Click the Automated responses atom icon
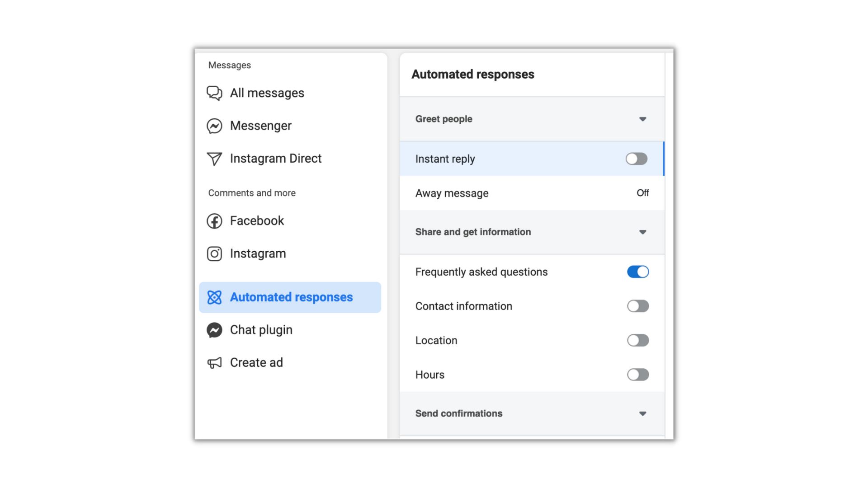The height and width of the screenshot is (488, 868). pos(214,297)
